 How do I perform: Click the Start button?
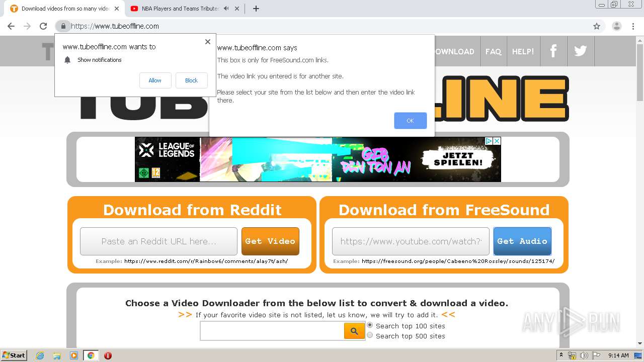click(x=14, y=355)
